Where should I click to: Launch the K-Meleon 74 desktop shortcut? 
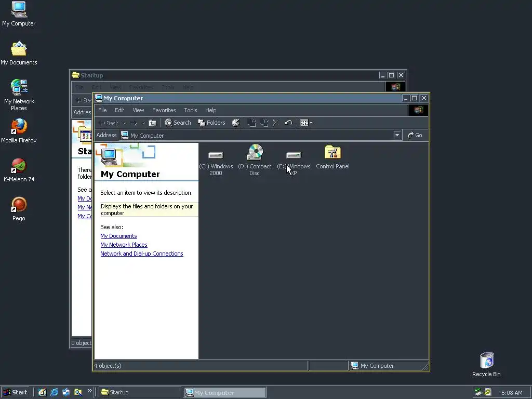coord(19,170)
